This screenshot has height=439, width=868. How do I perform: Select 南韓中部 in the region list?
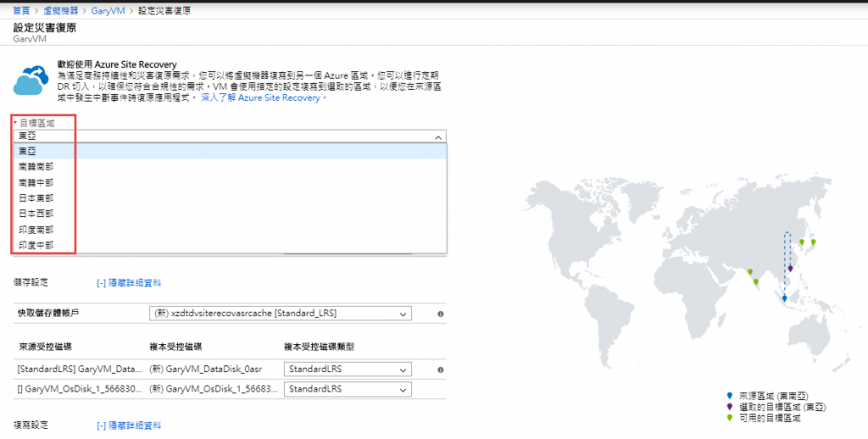click(x=230, y=182)
